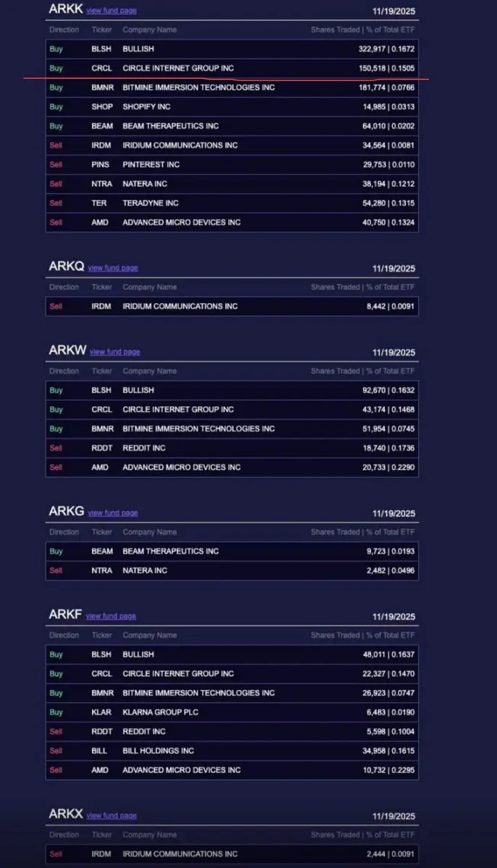Image resolution: width=497 pixels, height=868 pixels.
Task: Click the BILL Holdings Inc row
Action: point(232,751)
